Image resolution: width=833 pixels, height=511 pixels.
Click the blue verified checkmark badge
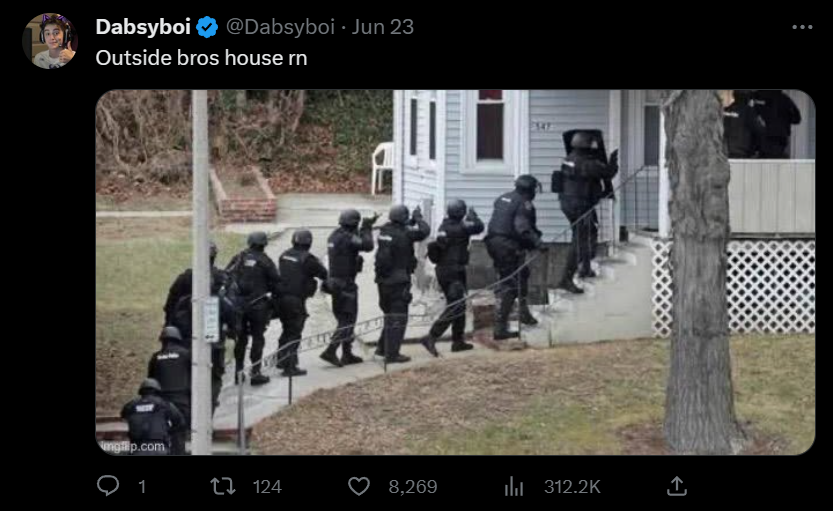[207, 27]
